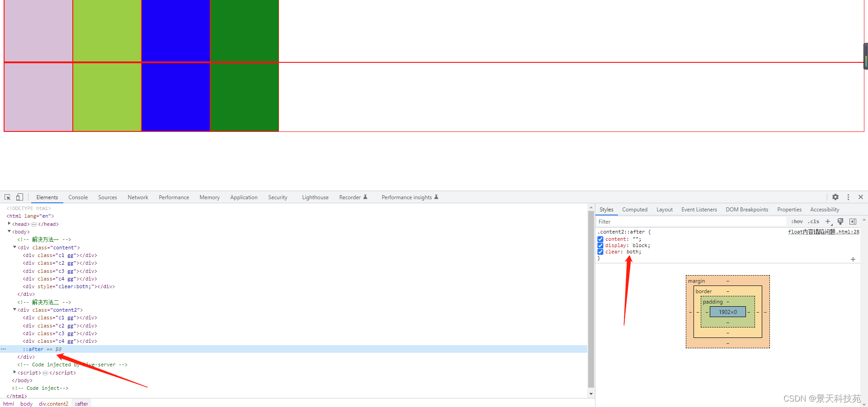Image resolution: width=868 pixels, height=407 pixels.
Task: Open the Performance insights tab
Action: tap(410, 197)
